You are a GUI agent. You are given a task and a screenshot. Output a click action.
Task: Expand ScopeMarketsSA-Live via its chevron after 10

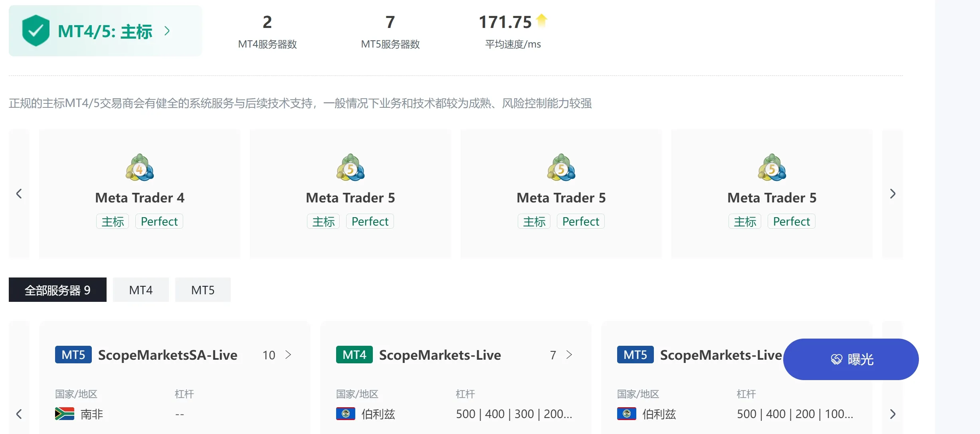[288, 355]
